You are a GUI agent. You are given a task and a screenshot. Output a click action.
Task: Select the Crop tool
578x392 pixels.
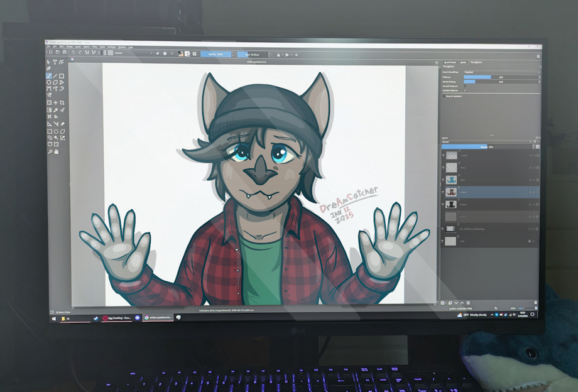coord(62,102)
